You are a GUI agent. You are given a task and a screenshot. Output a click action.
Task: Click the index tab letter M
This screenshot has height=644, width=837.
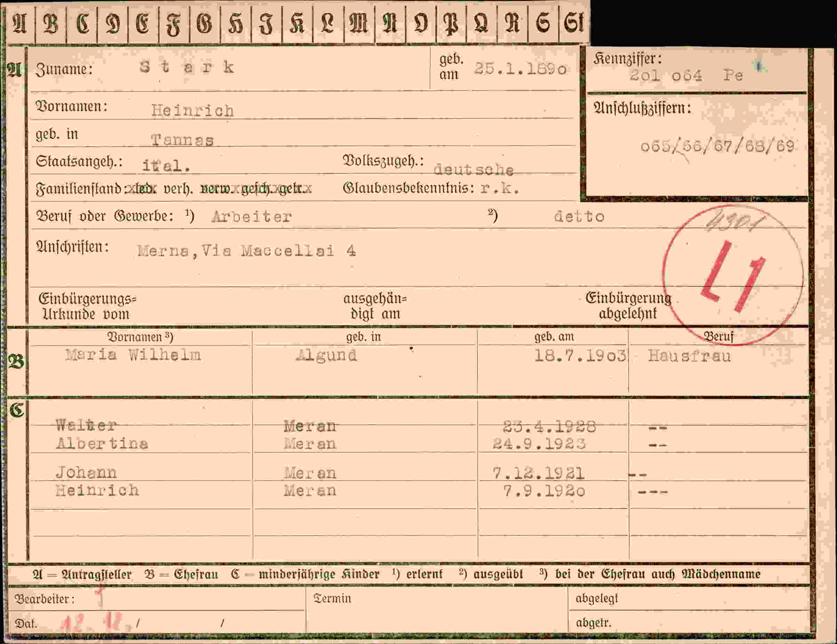click(359, 24)
